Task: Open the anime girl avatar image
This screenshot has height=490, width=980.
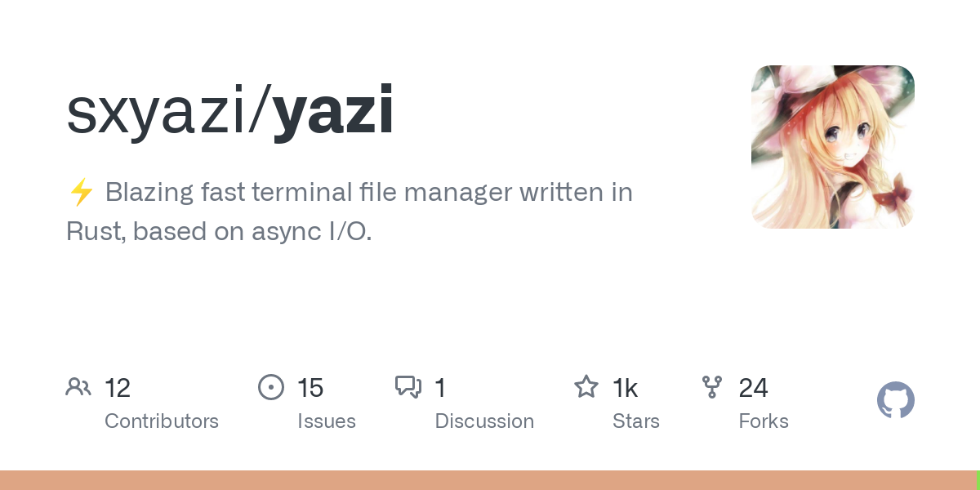Action: click(x=833, y=147)
